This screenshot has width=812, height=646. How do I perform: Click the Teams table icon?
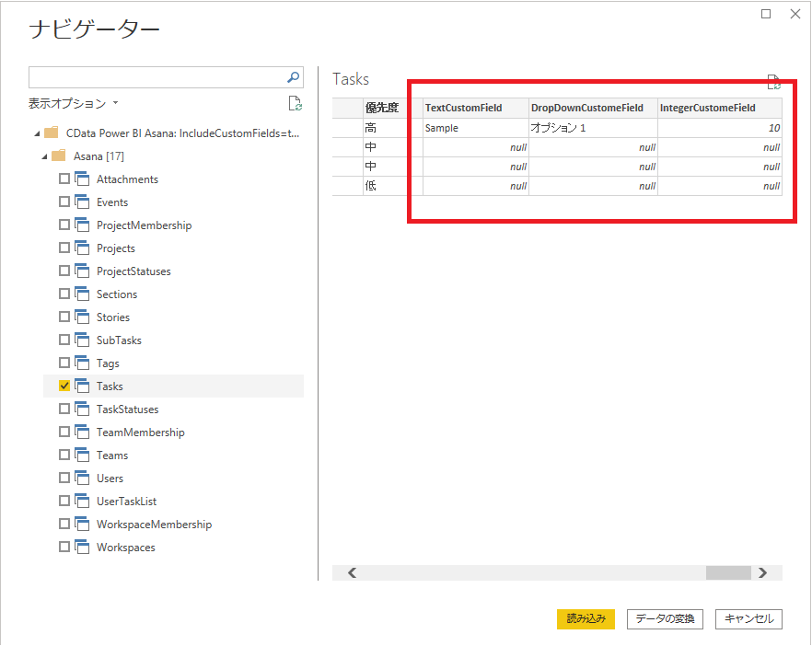point(82,455)
